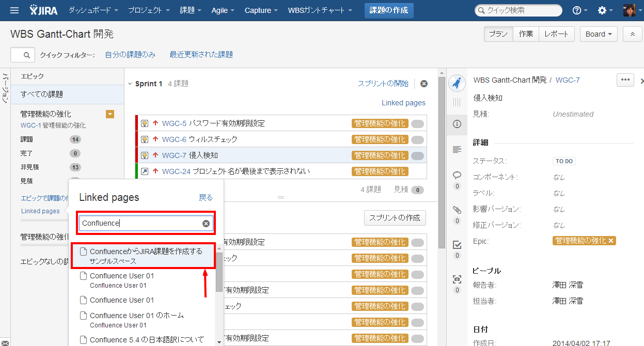Switch to the レポート view
Screen dimensions: 644x346
pos(557,34)
